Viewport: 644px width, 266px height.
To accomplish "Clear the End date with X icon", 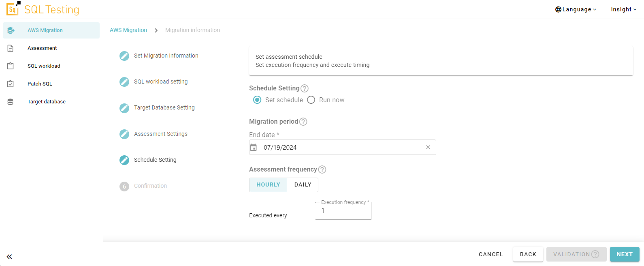I will pos(428,147).
